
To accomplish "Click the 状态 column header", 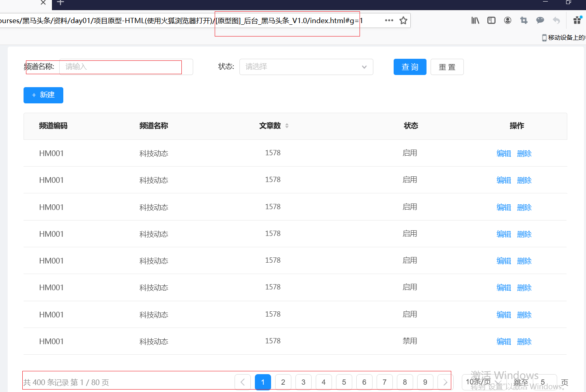I will coord(411,126).
